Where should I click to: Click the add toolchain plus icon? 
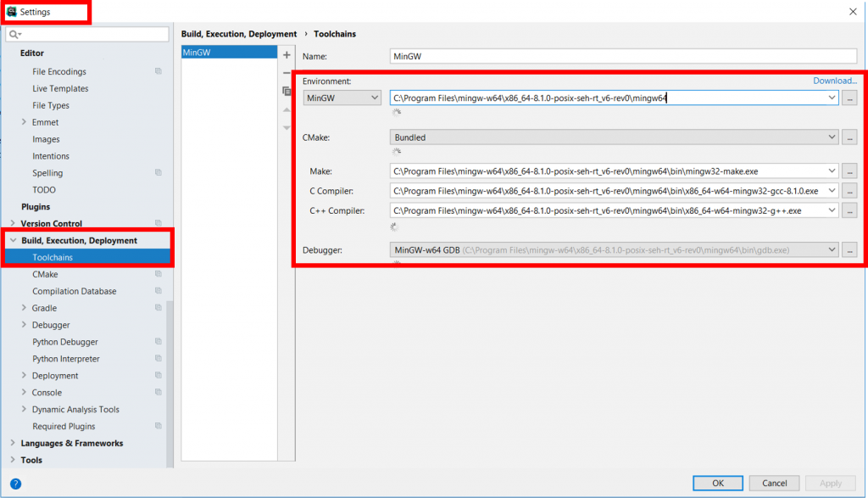pyautogui.click(x=287, y=55)
